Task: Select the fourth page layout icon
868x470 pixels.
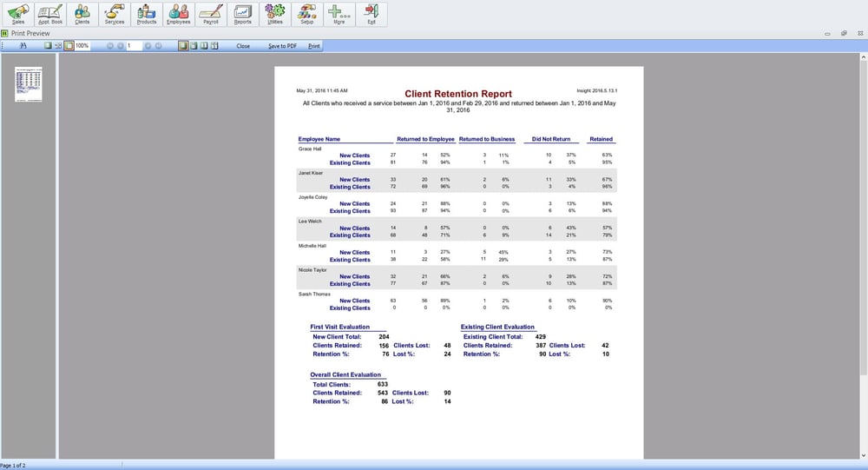Action: tap(214, 46)
